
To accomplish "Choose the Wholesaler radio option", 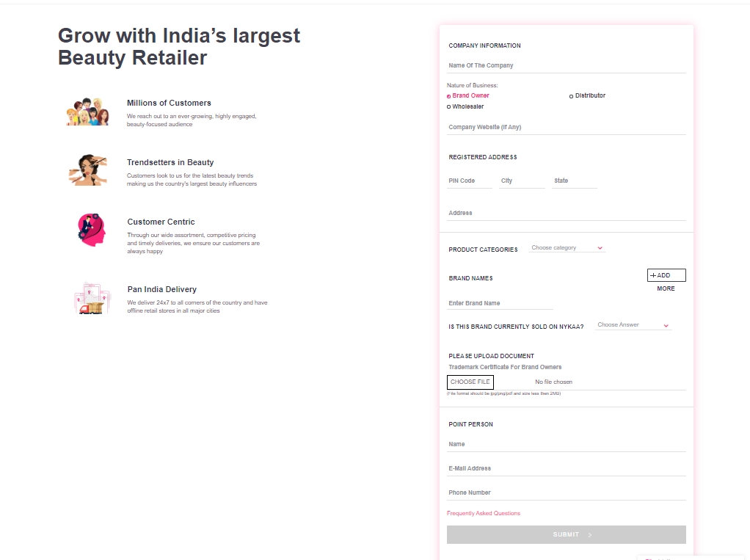I will (449, 107).
